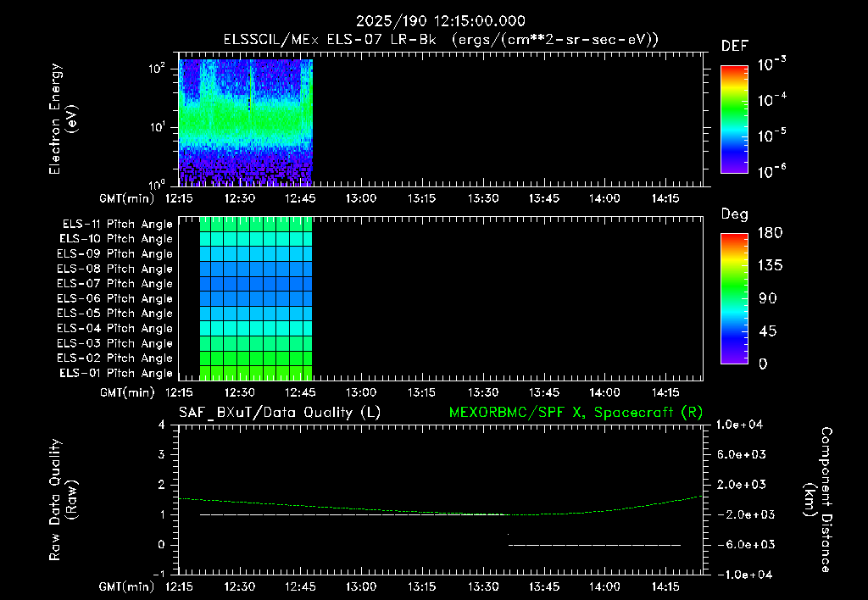This screenshot has width=868, height=600.
Task: Click the ELS-11 Pitch Angle row label
Action: pyautogui.click(x=117, y=225)
